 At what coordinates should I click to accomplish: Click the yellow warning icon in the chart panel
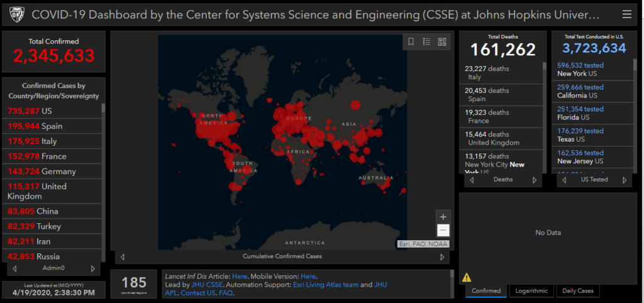point(467,278)
